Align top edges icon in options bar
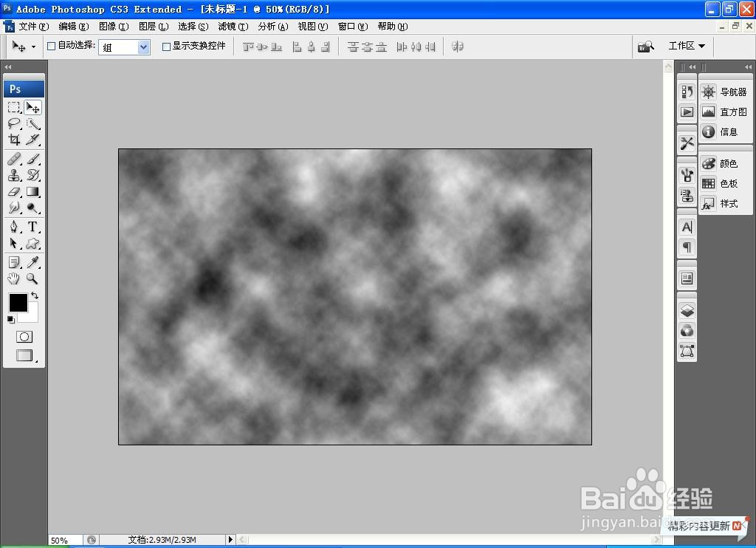The height and width of the screenshot is (548, 756). click(x=248, y=47)
